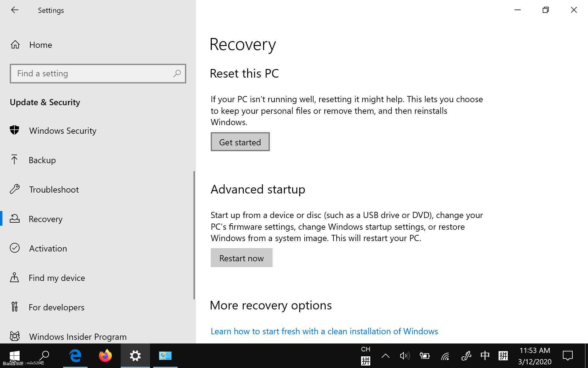The width and height of the screenshot is (588, 368).
Task: Select Backup in the sidebar
Action: (x=42, y=160)
